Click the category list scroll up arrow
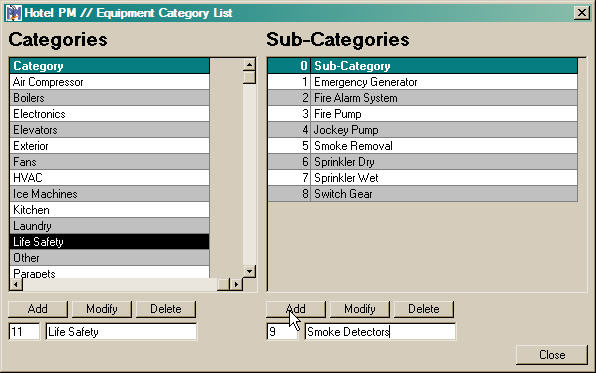 pyautogui.click(x=249, y=65)
